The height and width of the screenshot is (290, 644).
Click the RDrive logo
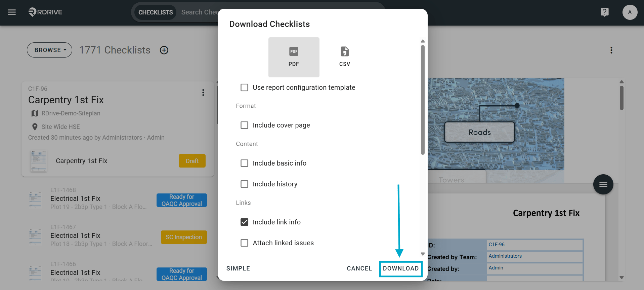45,12
